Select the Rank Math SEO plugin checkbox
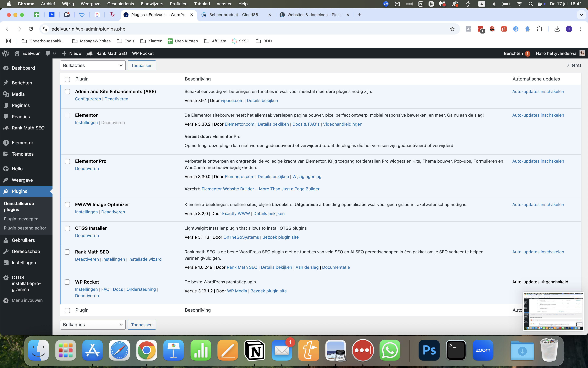 67,252
